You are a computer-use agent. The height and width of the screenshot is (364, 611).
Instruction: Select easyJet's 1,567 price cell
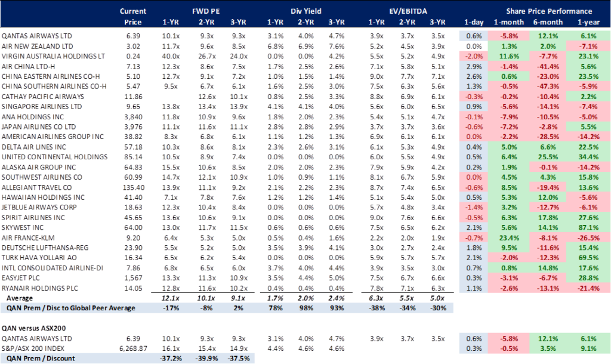pyautogui.click(x=133, y=278)
